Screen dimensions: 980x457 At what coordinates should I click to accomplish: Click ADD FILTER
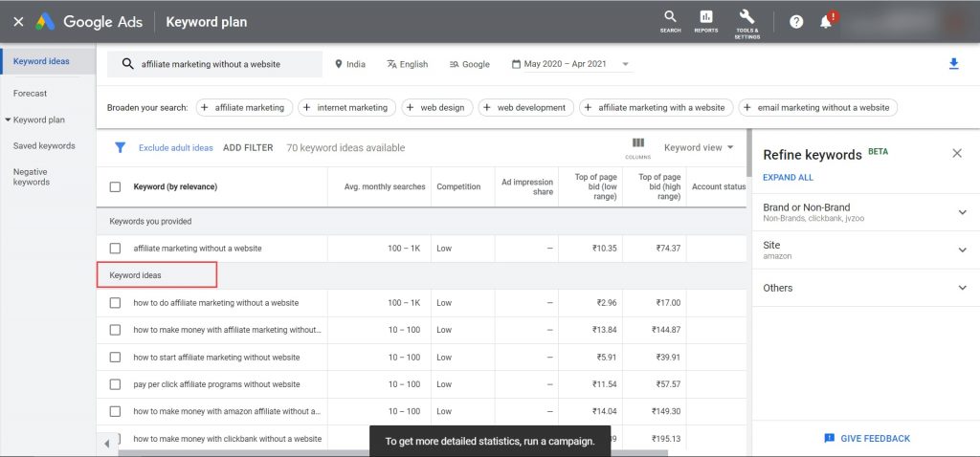coord(248,148)
